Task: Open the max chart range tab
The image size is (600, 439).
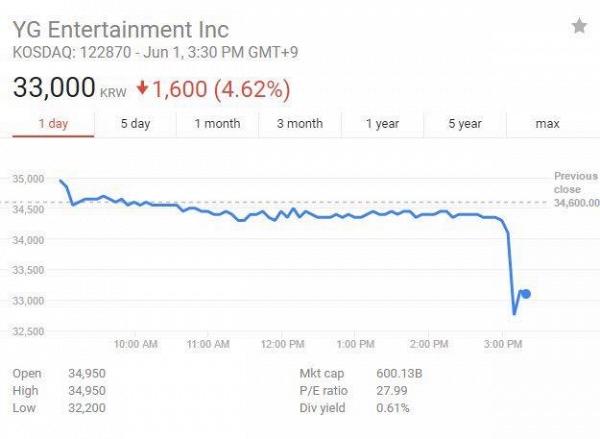Action: [x=547, y=124]
